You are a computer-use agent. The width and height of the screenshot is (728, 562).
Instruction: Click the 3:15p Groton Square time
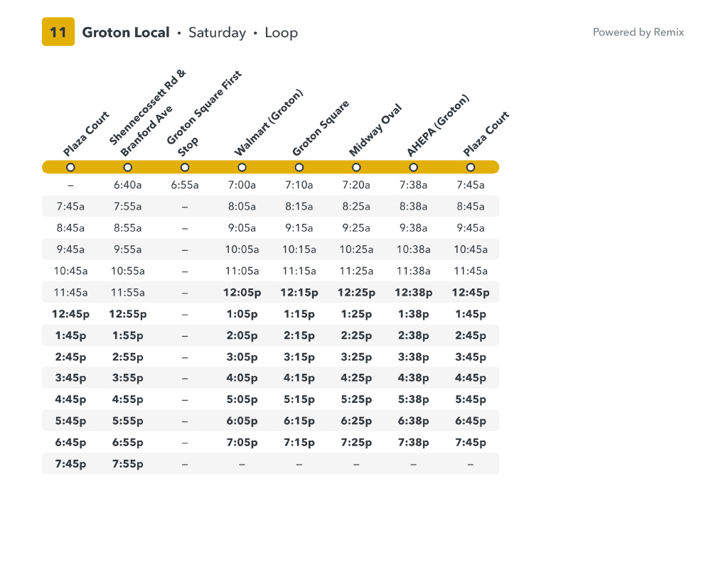[x=299, y=357]
